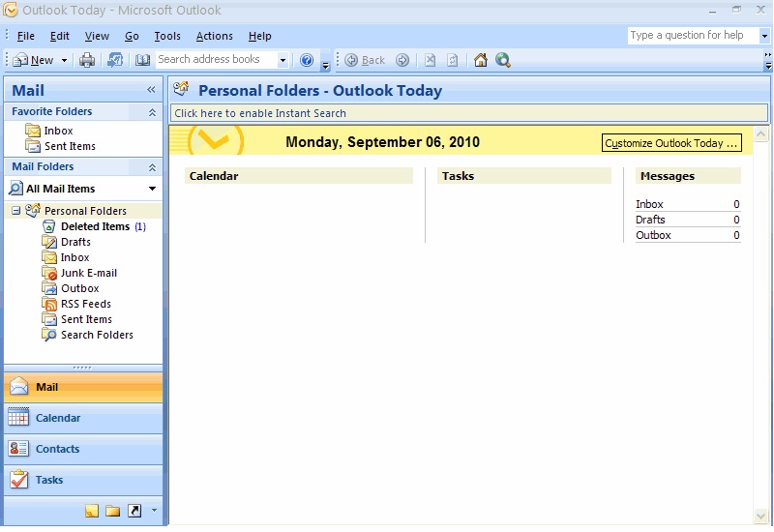The height and width of the screenshot is (532, 774).
Task: Open the Deleted Items folder
Action: click(x=94, y=226)
